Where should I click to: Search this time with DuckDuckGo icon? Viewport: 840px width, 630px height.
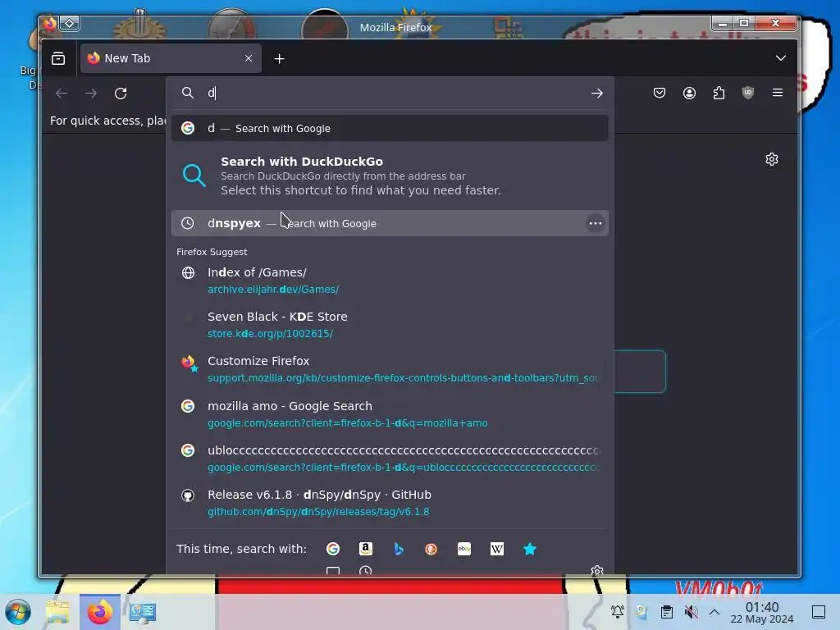click(431, 549)
